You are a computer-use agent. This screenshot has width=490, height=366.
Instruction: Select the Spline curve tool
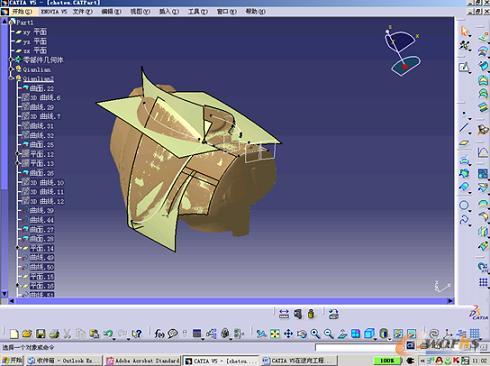[x=464, y=220]
